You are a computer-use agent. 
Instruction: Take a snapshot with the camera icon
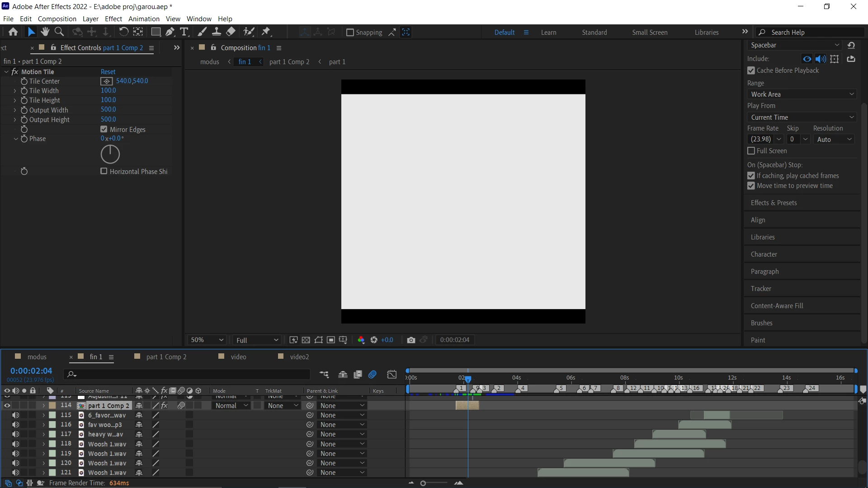(410, 340)
